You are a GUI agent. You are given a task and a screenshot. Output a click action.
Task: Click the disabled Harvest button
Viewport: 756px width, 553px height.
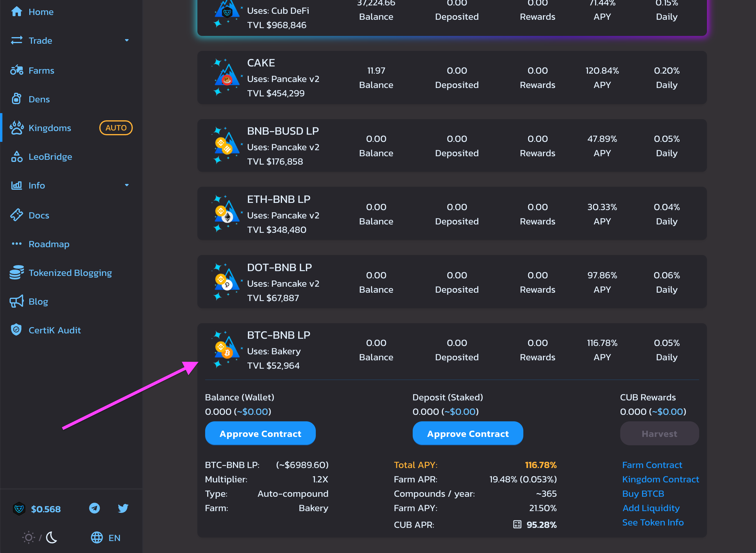point(659,433)
